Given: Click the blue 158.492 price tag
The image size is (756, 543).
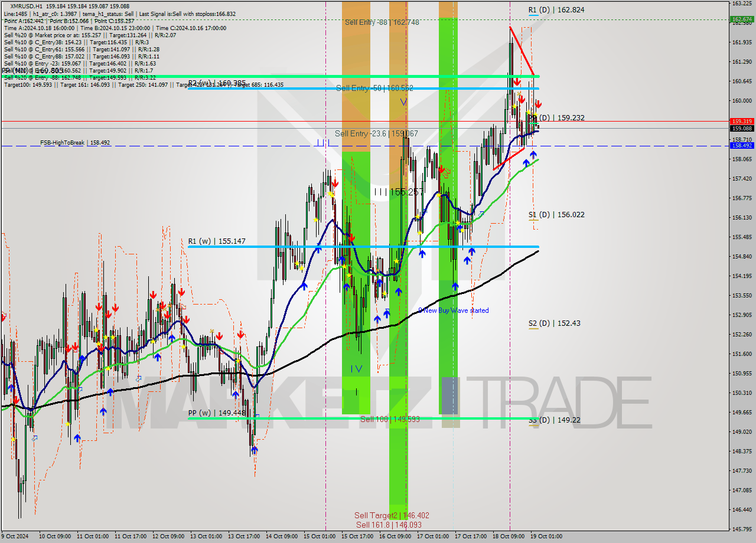Looking at the screenshot, I should [742, 145].
